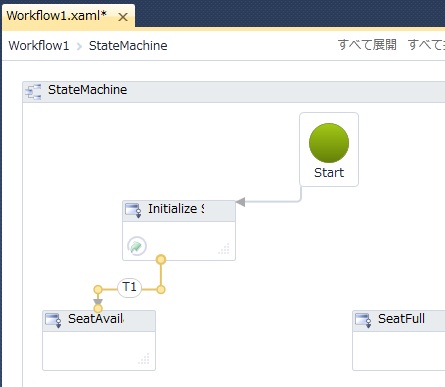Viewport: 445px width, 387px height.
Task: Open the entry action icon in Initialize state
Action: click(137, 246)
